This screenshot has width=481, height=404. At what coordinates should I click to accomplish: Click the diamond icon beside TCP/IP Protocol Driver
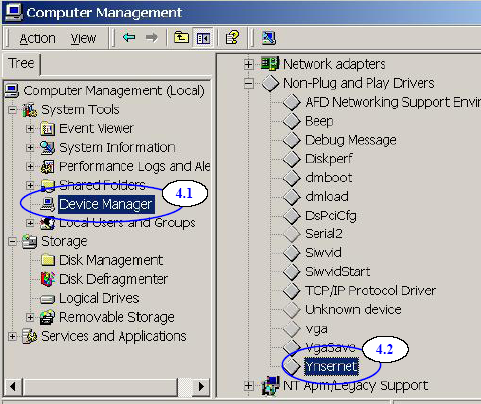click(x=292, y=291)
